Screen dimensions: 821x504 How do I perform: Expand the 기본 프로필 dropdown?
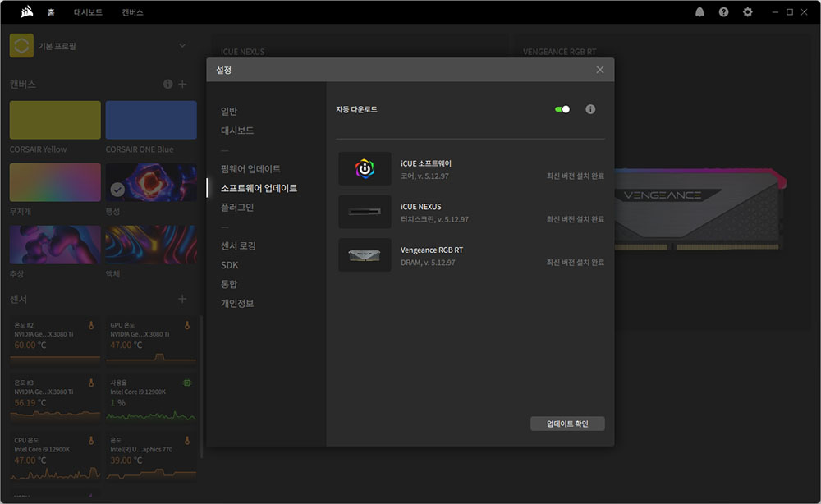point(182,45)
